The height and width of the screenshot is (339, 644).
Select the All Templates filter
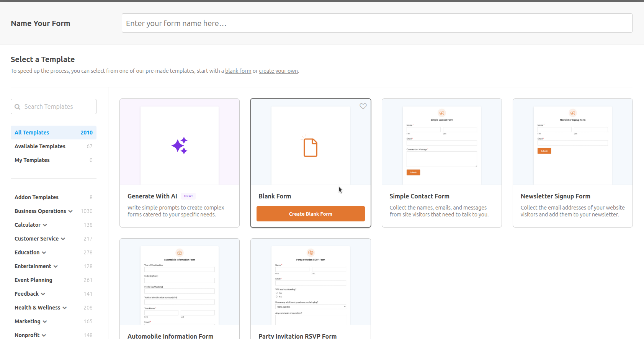(32, 133)
